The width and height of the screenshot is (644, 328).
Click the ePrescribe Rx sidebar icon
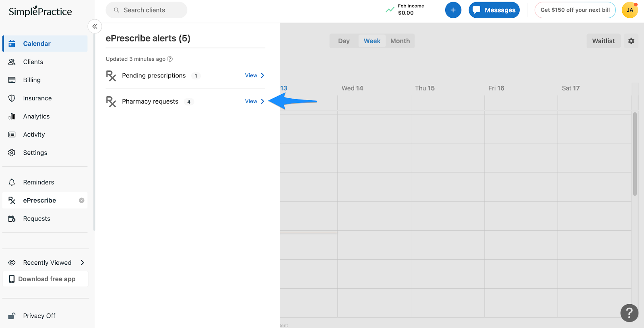(12, 200)
